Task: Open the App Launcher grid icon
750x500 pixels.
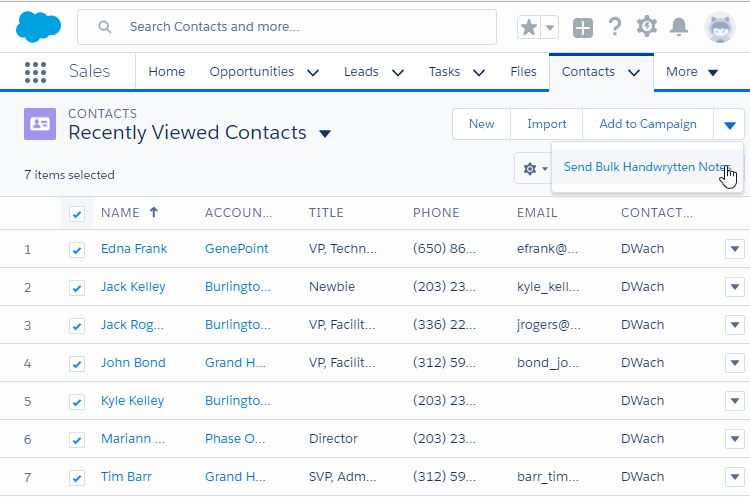Action: [x=35, y=72]
